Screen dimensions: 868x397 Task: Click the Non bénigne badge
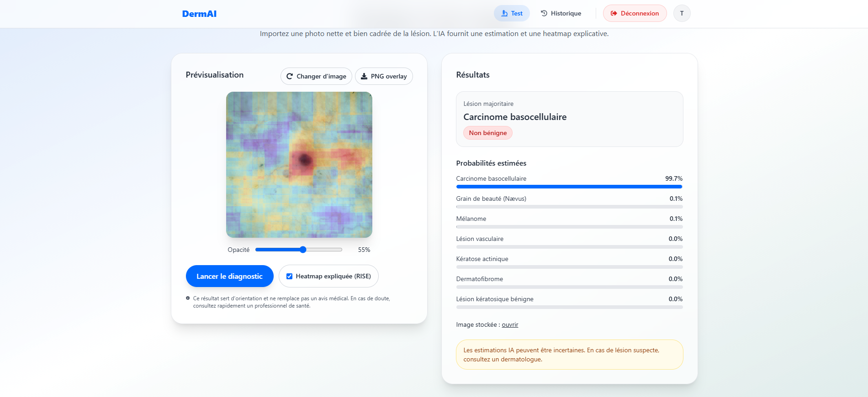pos(487,133)
